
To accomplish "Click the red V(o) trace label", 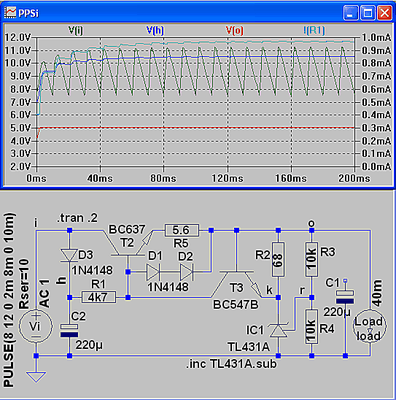I will tap(235, 31).
